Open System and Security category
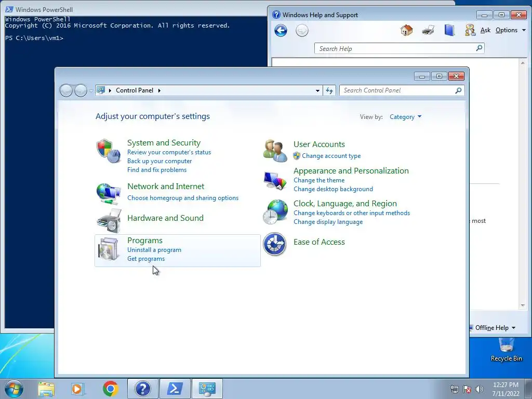 [164, 142]
